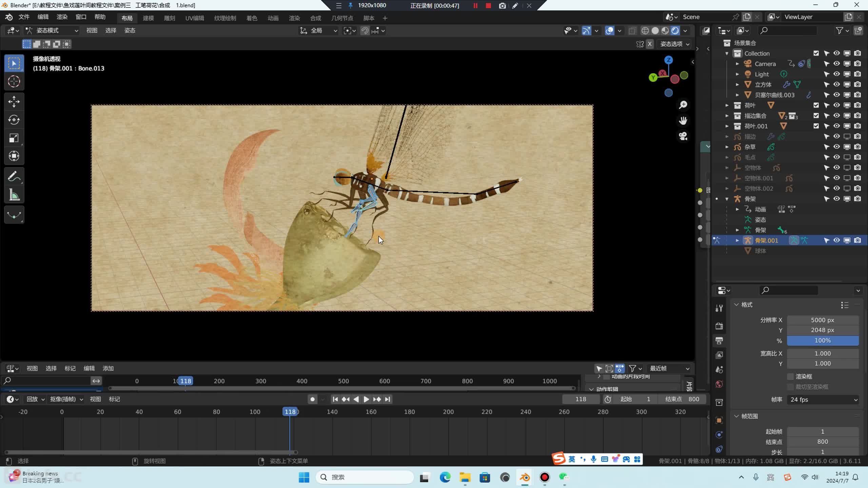Toggle camera view icon in viewport

pyautogui.click(x=683, y=136)
